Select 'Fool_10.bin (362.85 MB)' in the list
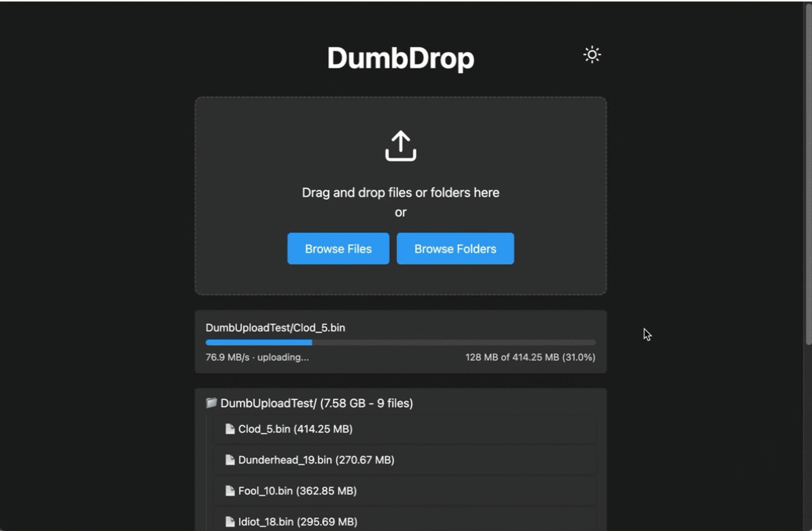Viewport: 812px width, 531px height. click(405, 491)
